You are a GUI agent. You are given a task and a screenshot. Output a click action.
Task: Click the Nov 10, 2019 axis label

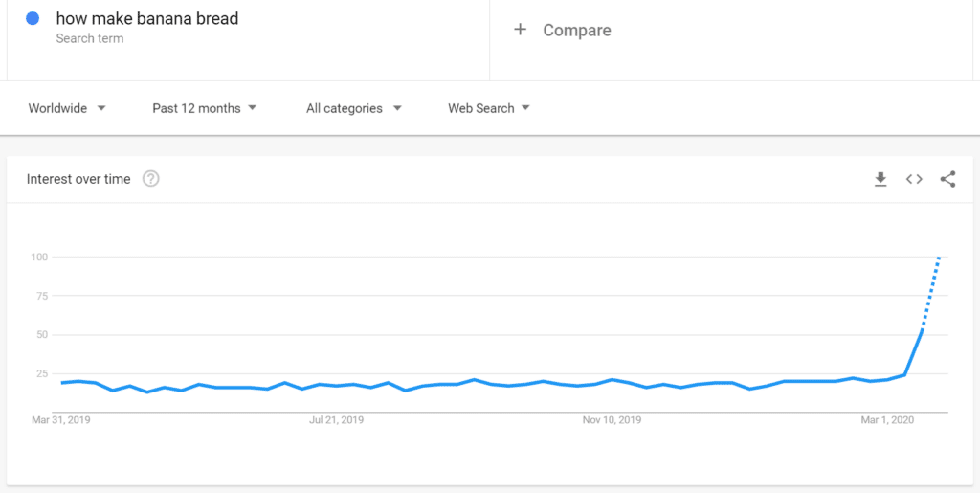coord(612,420)
